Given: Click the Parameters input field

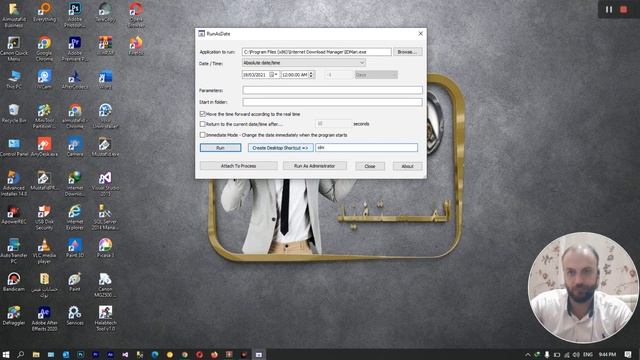Looking at the screenshot, I should click(x=332, y=90).
